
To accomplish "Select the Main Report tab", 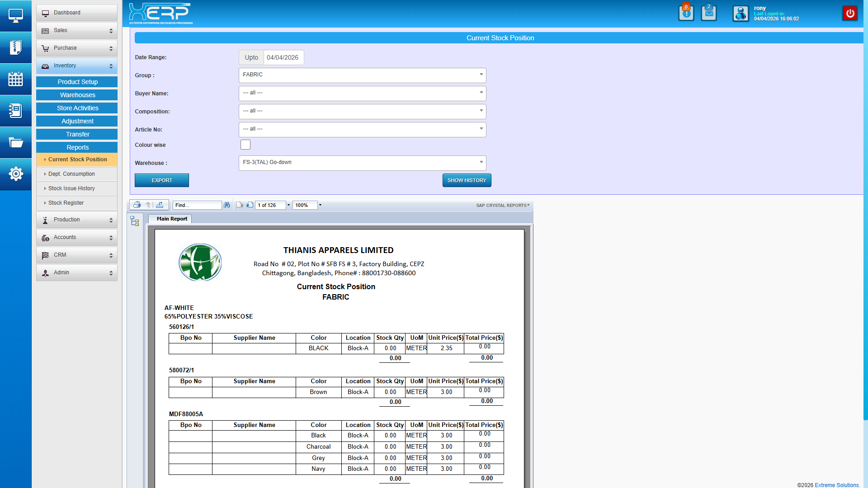I will (172, 219).
